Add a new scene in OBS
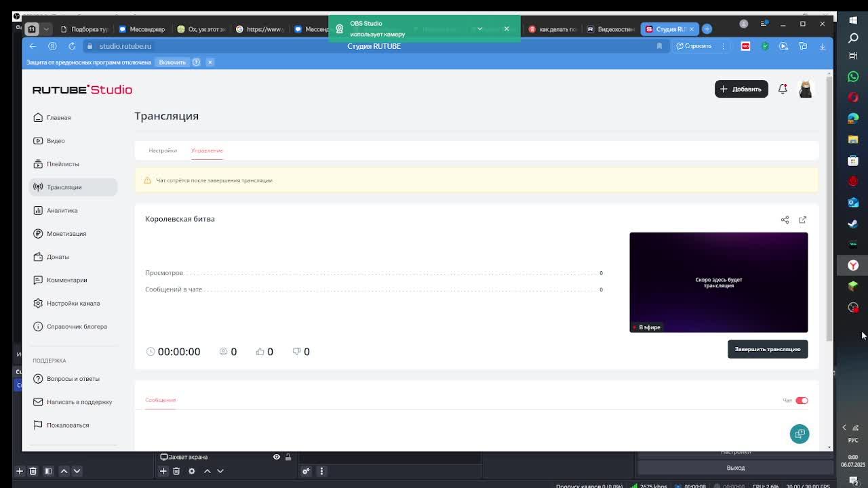This screenshot has height=488, width=868. click(20, 471)
